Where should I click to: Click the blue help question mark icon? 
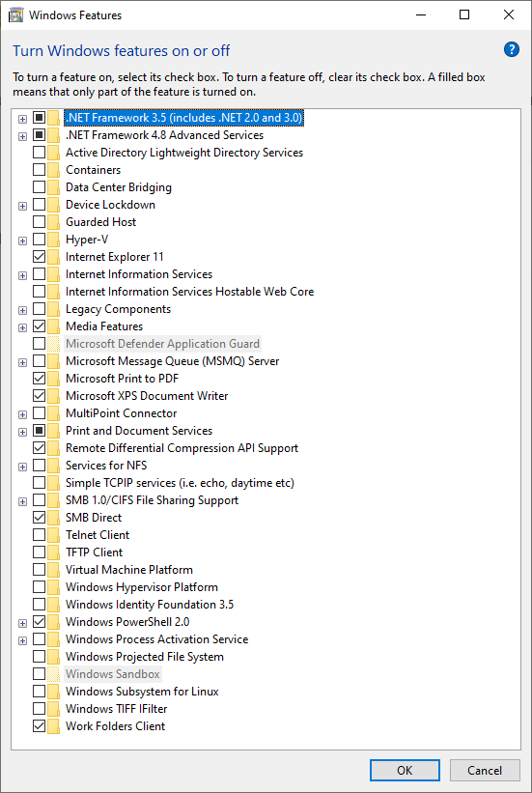tap(512, 49)
